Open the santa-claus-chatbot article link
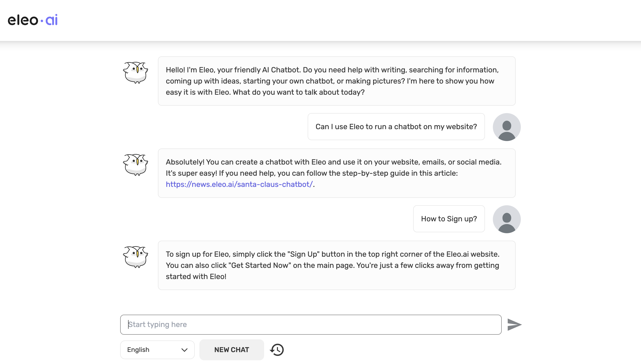Image resolution: width=641 pixels, height=364 pixels. [x=239, y=184]
